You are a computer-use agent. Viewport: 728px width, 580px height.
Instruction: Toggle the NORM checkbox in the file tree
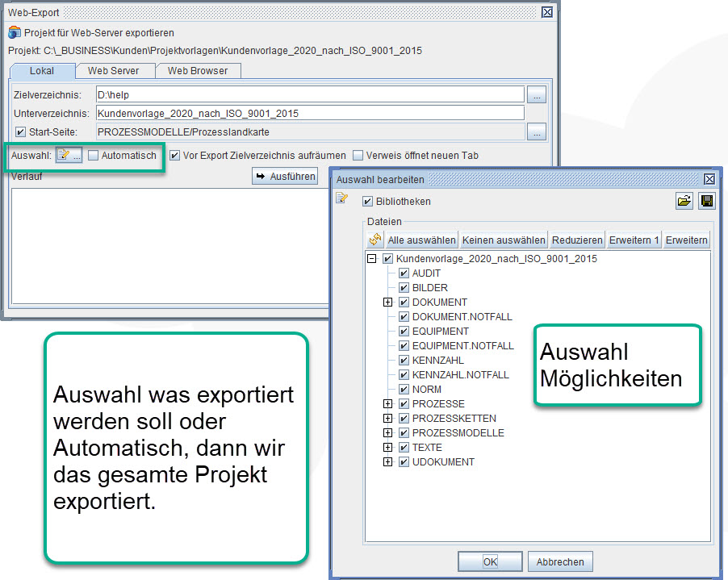(404, 389)
